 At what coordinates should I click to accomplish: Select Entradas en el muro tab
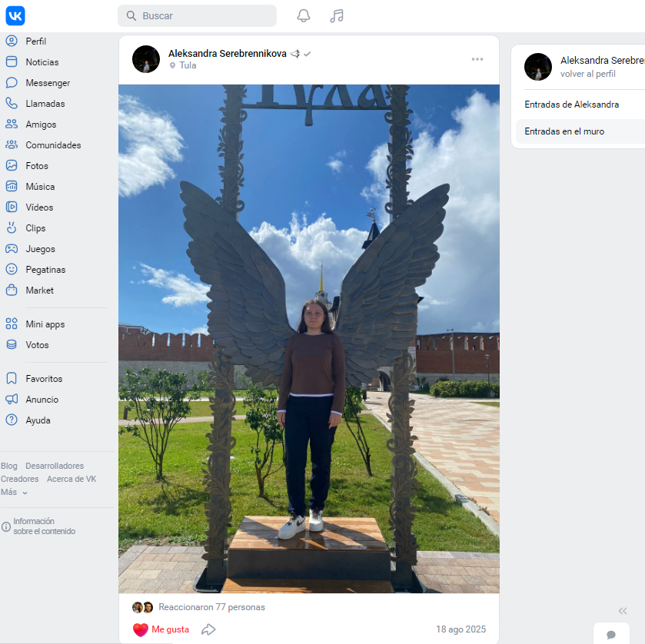coord(564,131)
